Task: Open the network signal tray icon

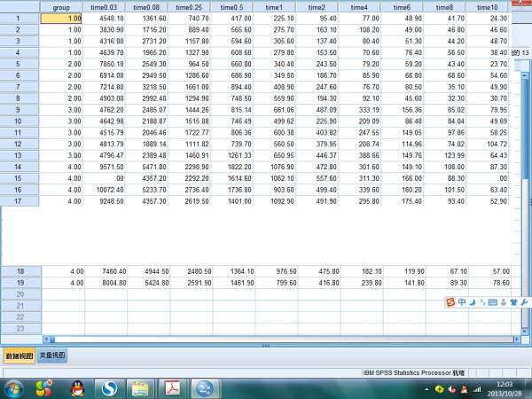Action: [x=477, y=389]
